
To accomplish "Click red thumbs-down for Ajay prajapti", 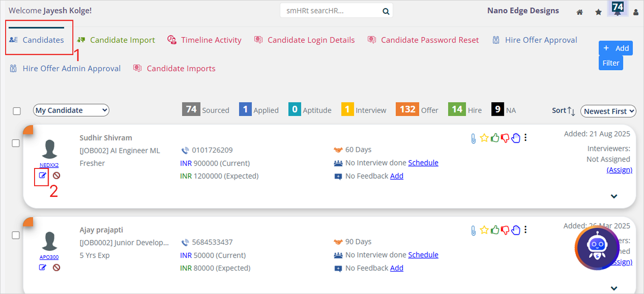I will (x=505, y=230).
